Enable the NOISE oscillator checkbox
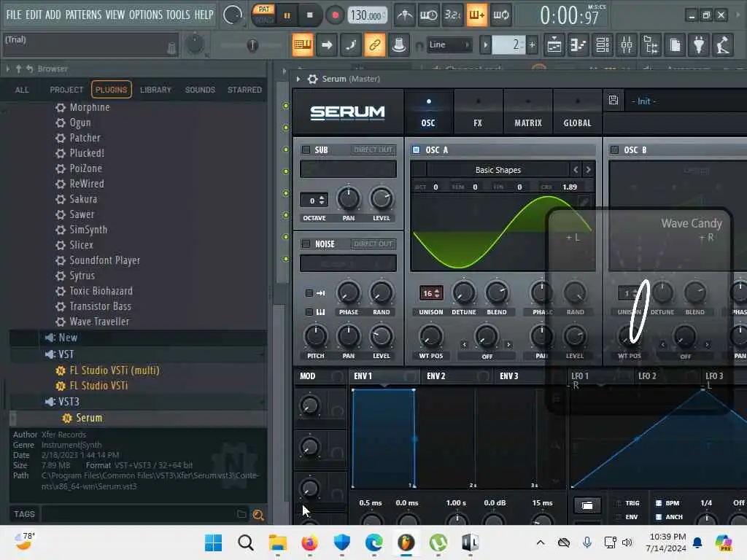This screenshot has height=560, width=747. (306, 244)
